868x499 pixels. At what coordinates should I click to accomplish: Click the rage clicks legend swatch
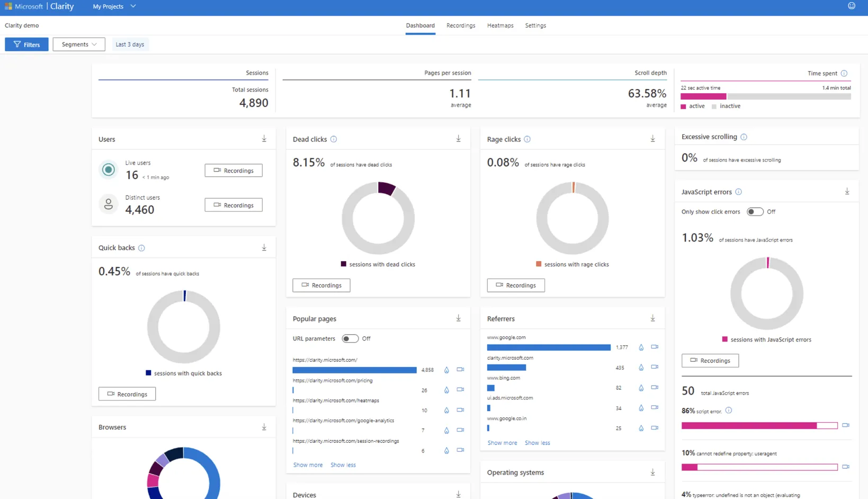tap(539, 264)
